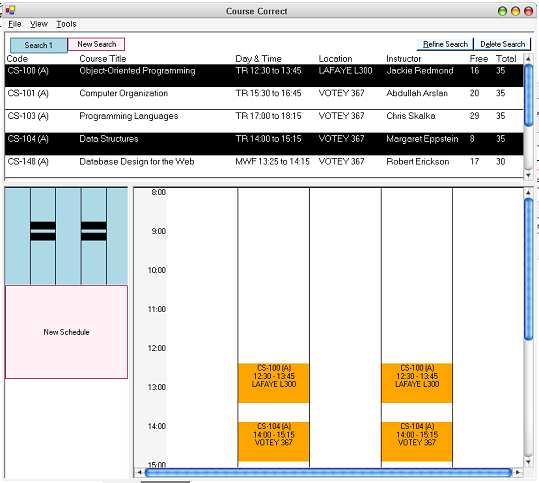Screen dimensions: 539x483
Task: Select the CS-100 (A) course row
Action: [264, 75]
